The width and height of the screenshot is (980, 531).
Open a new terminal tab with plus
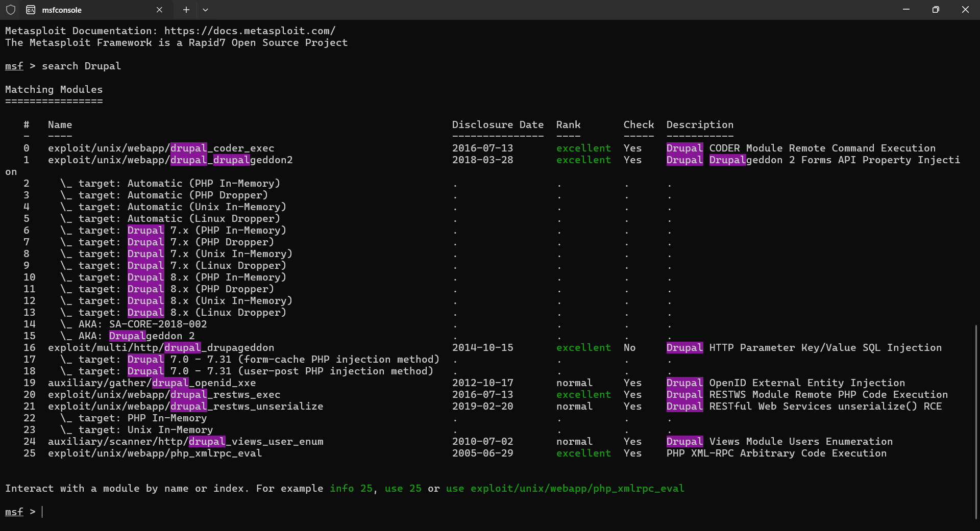(186, 10)
